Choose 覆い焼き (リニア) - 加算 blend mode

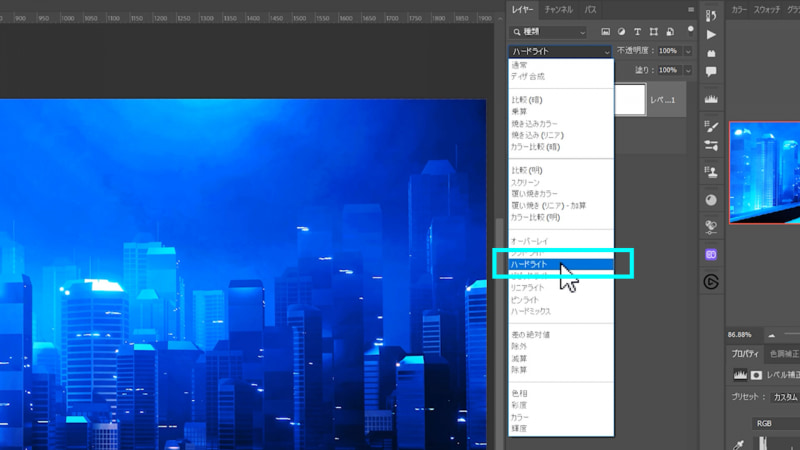pos(561,206)
